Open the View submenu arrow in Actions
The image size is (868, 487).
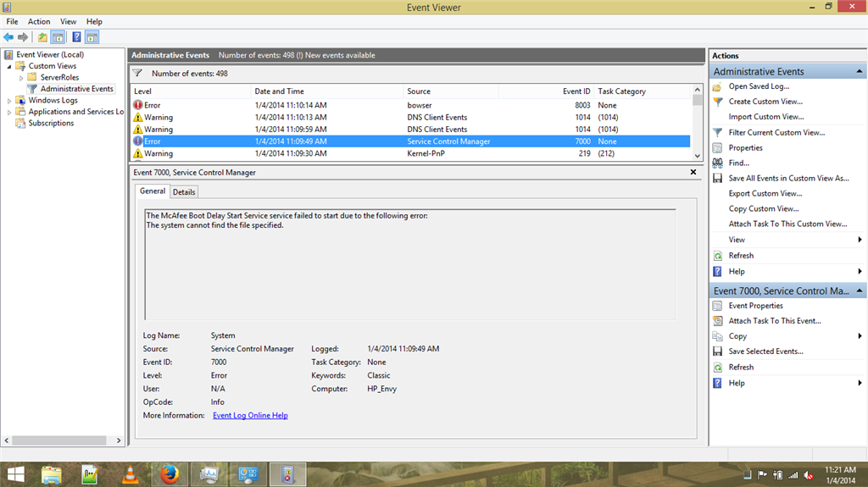tap(860, 240)
